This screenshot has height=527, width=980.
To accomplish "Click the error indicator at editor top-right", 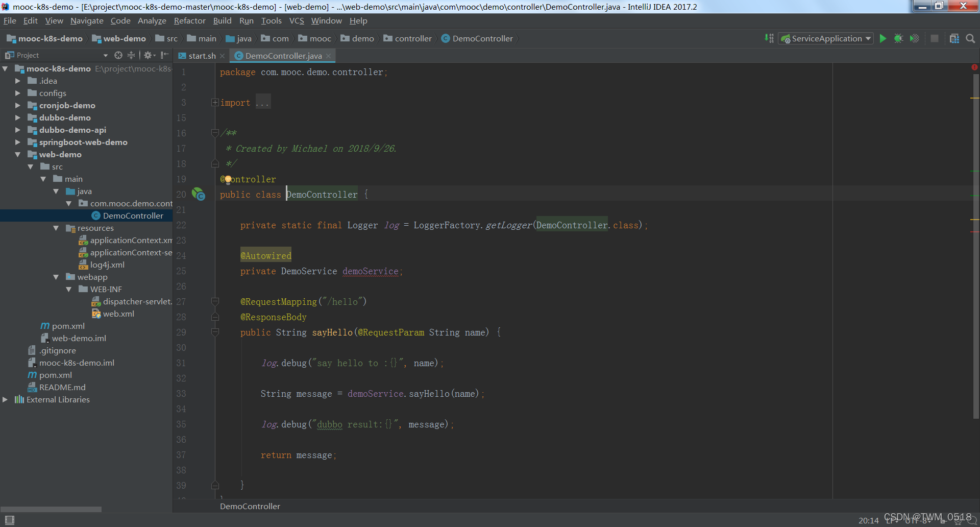I will pyautogui.click(x=974, y=67).
